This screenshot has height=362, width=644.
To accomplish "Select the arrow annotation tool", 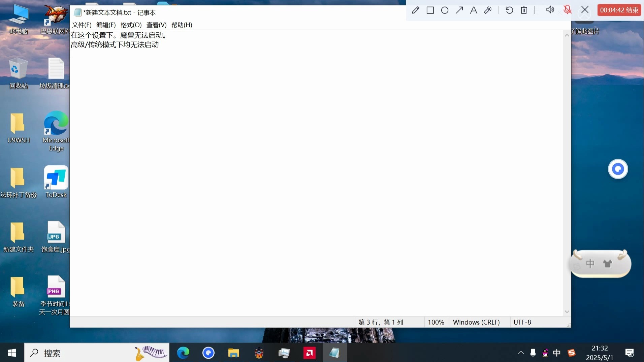I will point(459,10).
